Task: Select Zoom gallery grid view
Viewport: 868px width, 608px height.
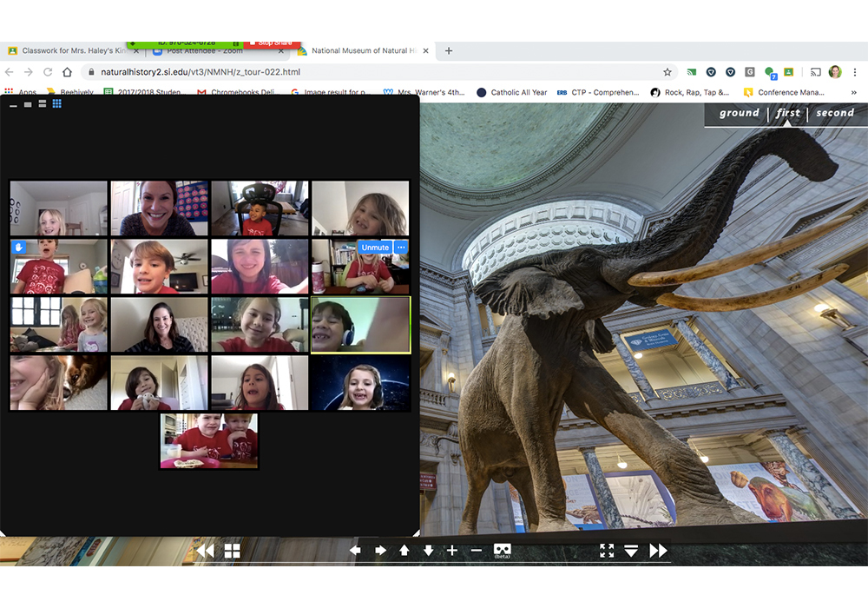Action: click(x=57, y=103)
